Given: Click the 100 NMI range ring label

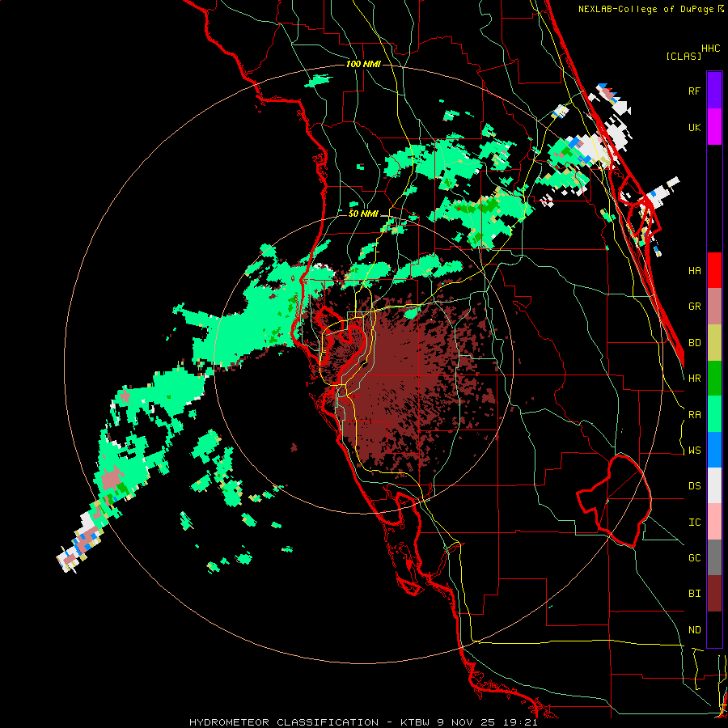Looking at the screenshot, I should point(363,64).
